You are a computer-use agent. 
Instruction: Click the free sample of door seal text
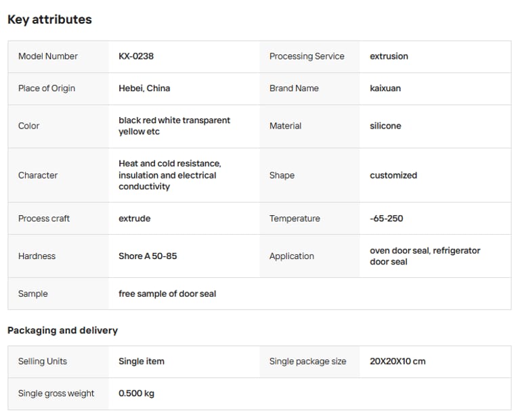[x=167, y=294]
